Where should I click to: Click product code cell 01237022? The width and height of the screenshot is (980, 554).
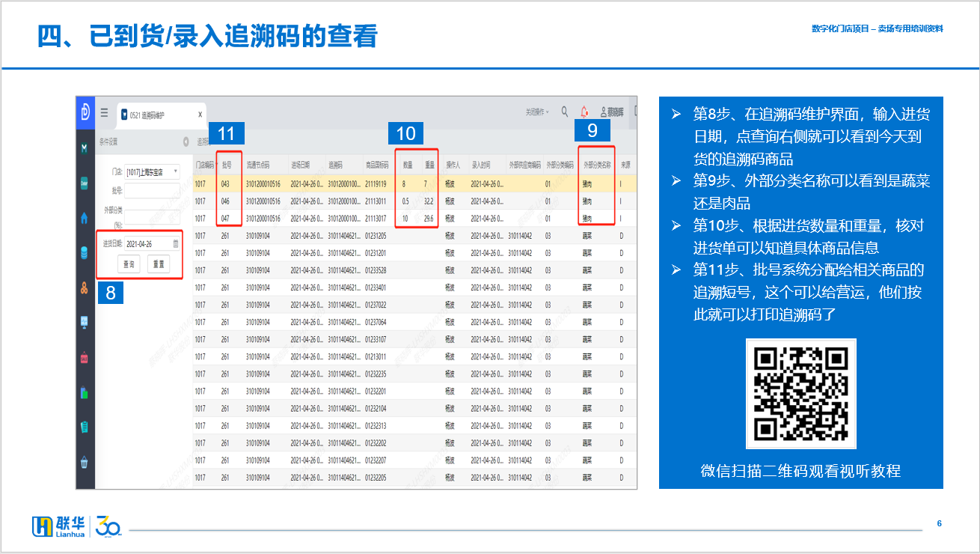[376, 305]
